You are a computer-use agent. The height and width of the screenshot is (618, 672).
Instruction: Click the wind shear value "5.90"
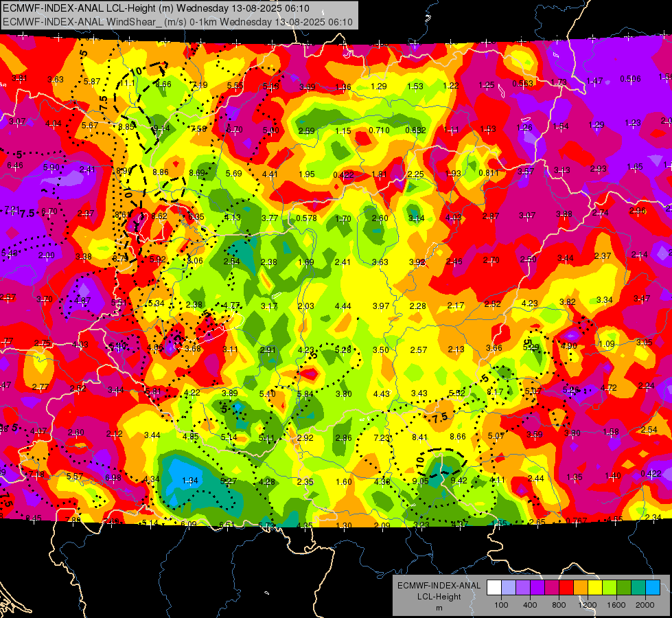[51, 168]
